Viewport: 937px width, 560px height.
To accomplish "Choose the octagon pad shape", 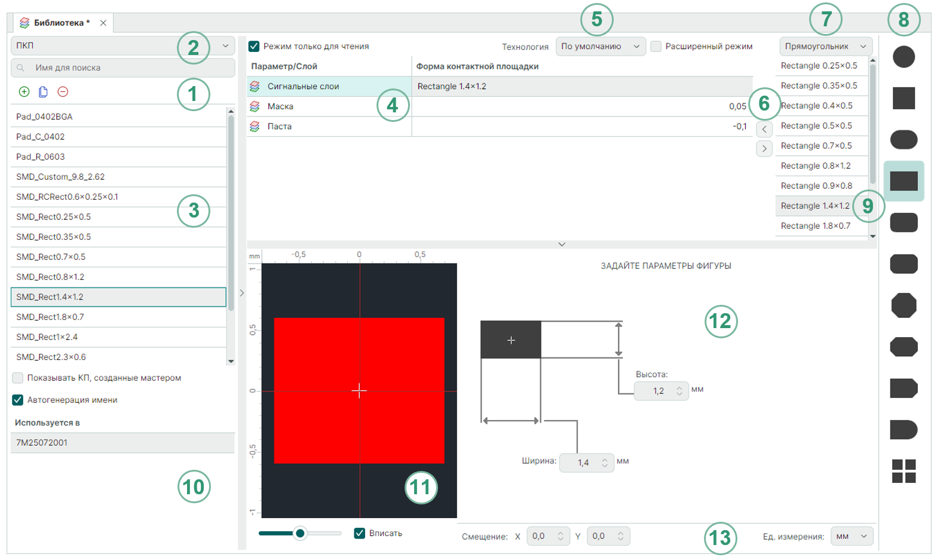I will coord(904,305).
